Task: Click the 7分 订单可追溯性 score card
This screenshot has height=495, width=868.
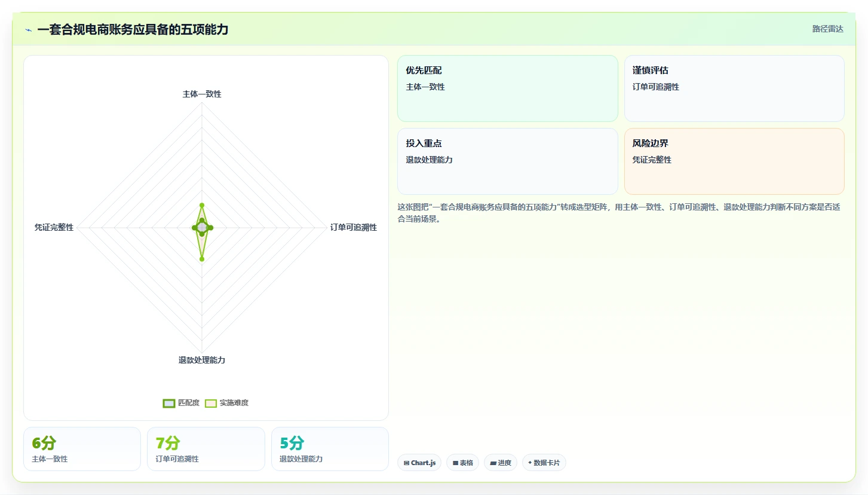Action: point(206,449)
